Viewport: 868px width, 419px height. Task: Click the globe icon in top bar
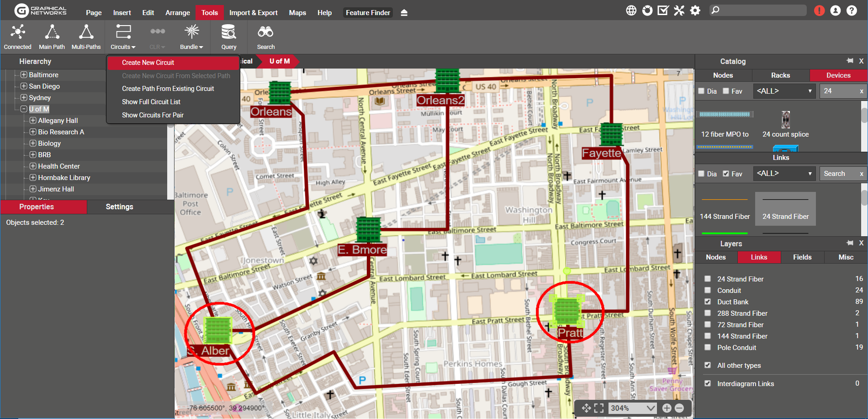point(631,10)
